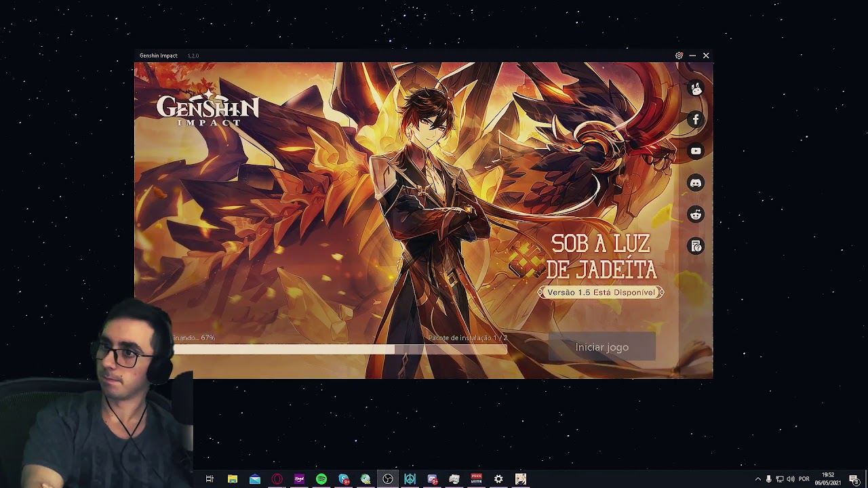Viewport: 868px width, 488px height.
Task: Open Spotify from the taskbar
Action: click(321, 479)
